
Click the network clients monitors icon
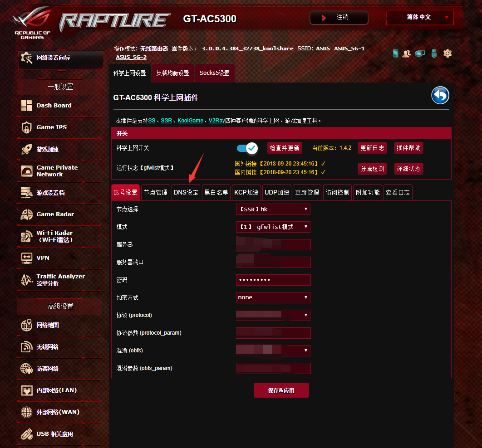click(x=420, y=54)
